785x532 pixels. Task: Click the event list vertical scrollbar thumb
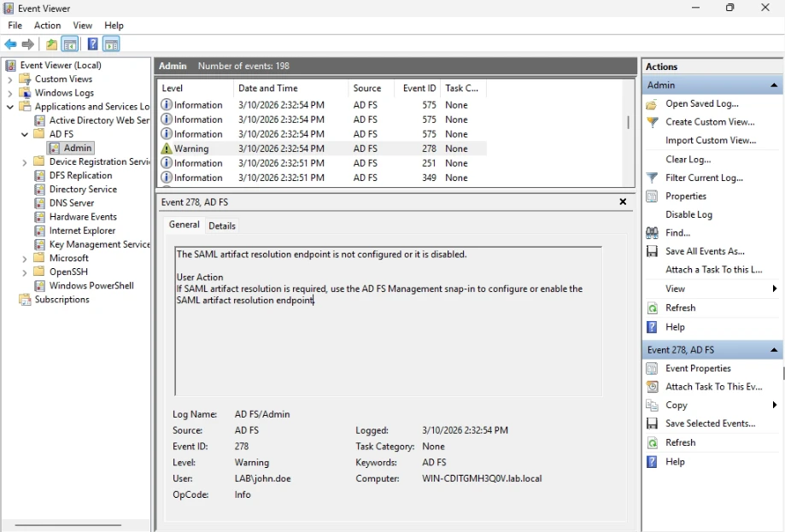tap(629, 122)
